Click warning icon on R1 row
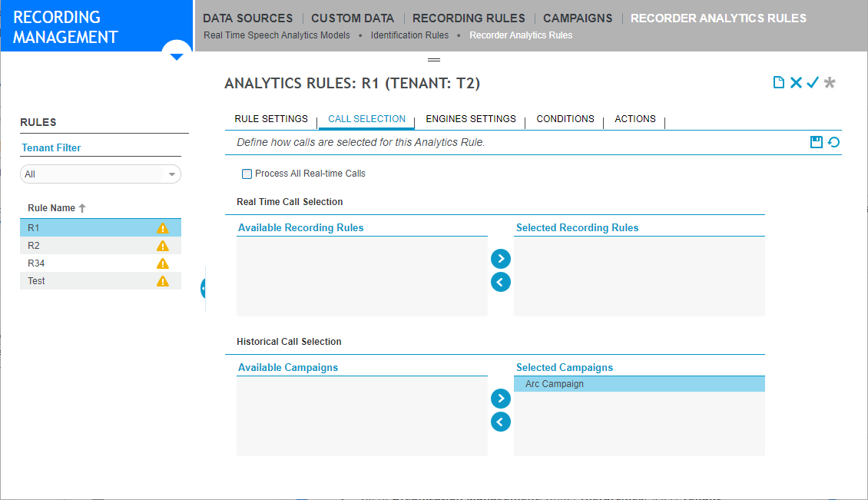Image resolution: width=868 pixels, height=500 pixels. (x=162, y=227)
